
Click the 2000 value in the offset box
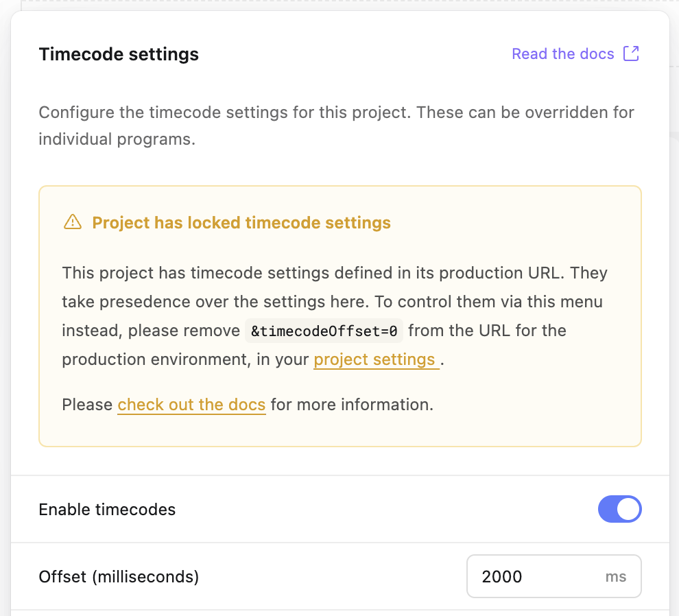502,577
